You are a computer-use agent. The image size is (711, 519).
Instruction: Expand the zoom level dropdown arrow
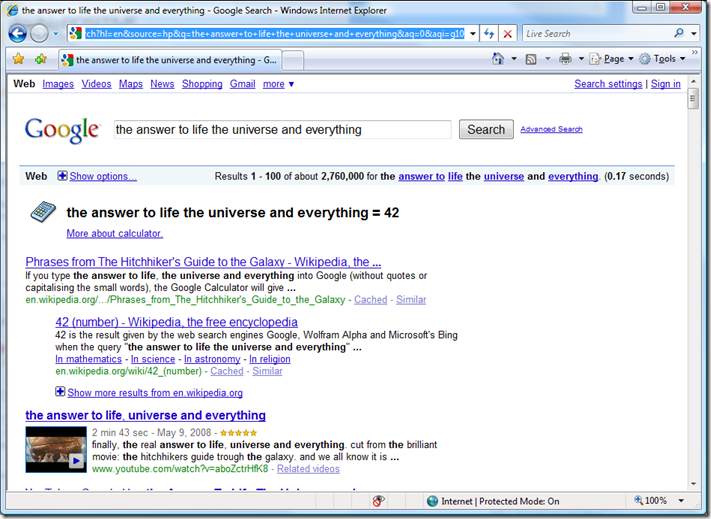tap(681, 501)
